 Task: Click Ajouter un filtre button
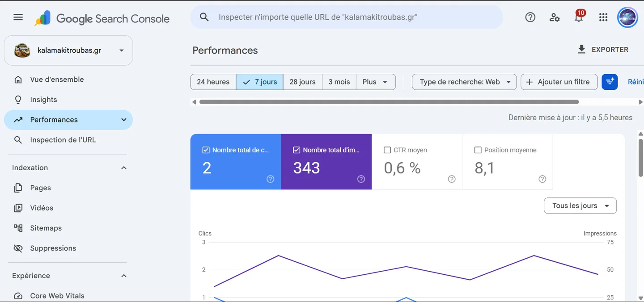pyautogui.click(x=559, y=82)
